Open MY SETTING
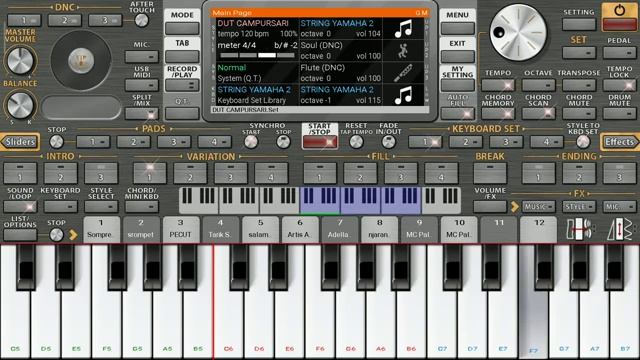 [458, 85]
